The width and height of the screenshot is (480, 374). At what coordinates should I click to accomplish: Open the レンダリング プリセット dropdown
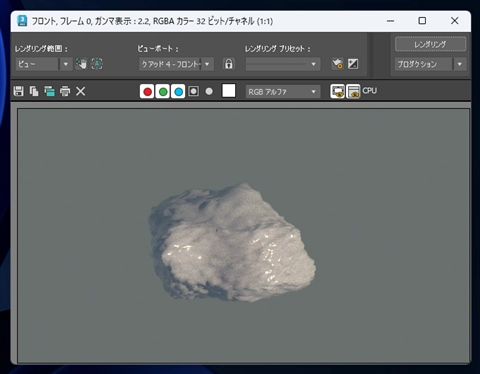tap(283, 64)
